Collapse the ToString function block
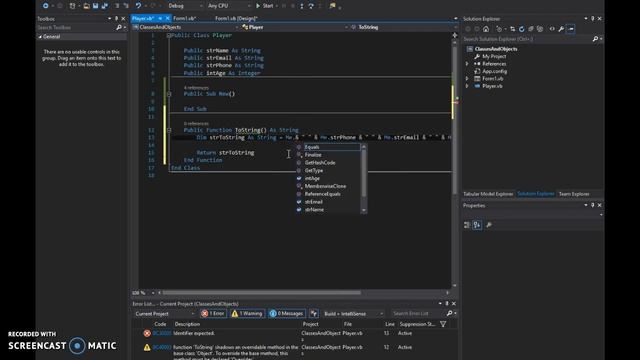This screenshot has width=640, height=360. coord(169,130)
